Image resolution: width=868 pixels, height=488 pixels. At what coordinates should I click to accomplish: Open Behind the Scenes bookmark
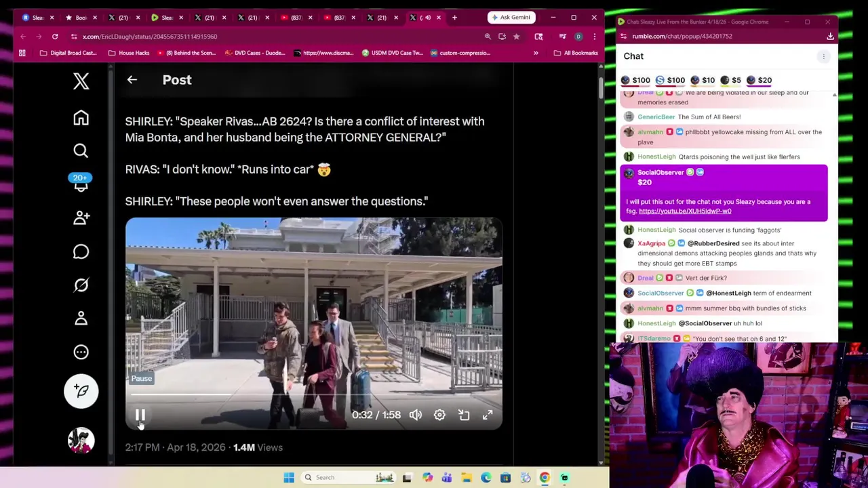click(x=185, y=53)
